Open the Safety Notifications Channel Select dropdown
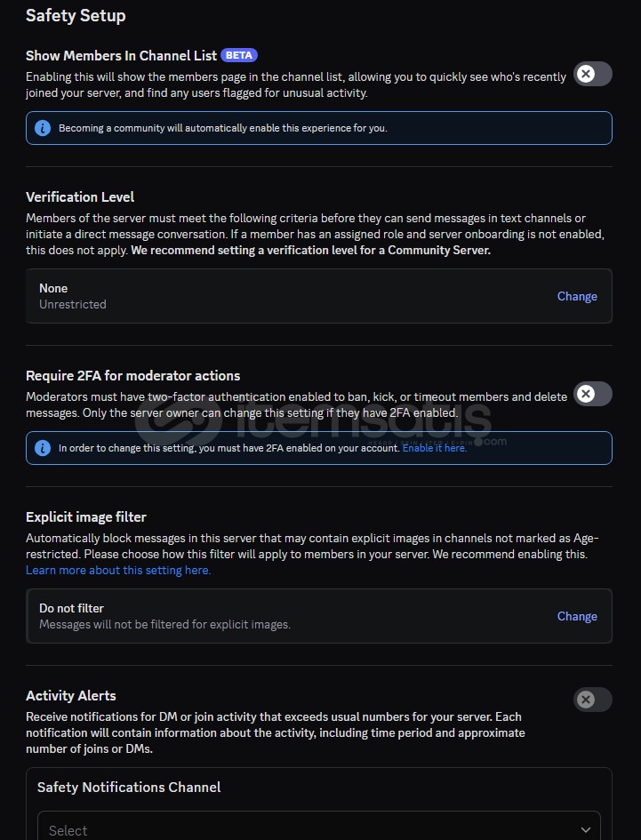The width and height of the screenshot is (641, 840). click(319, 826)
